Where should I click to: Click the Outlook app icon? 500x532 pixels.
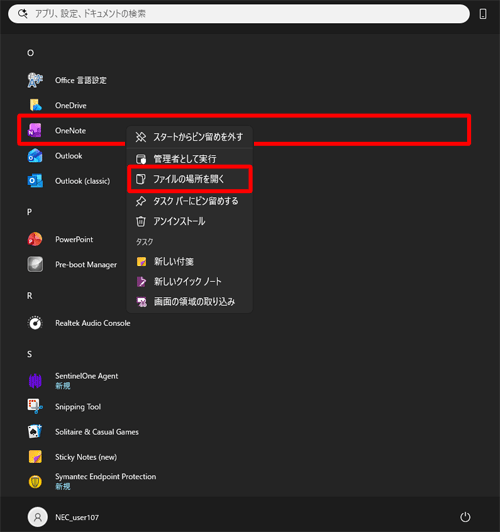point(35,156)
